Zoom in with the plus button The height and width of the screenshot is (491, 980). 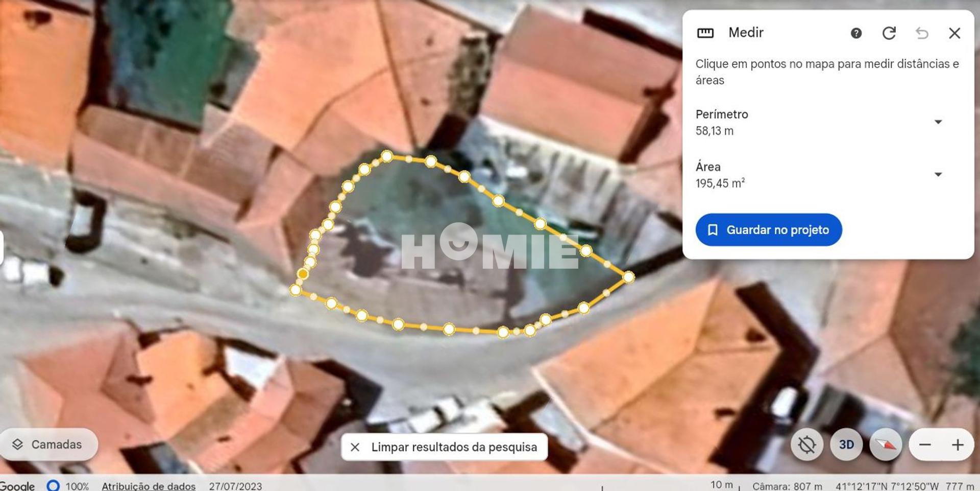958,445
